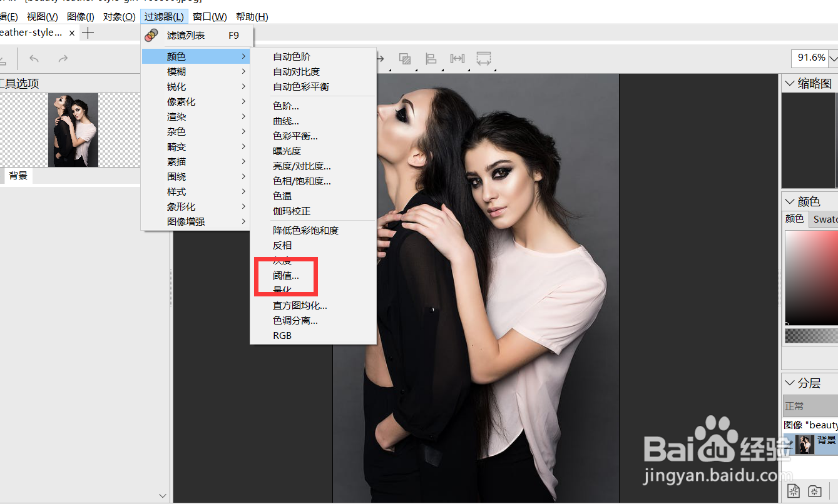Click the new group folder icon

[x=815, y=491]
